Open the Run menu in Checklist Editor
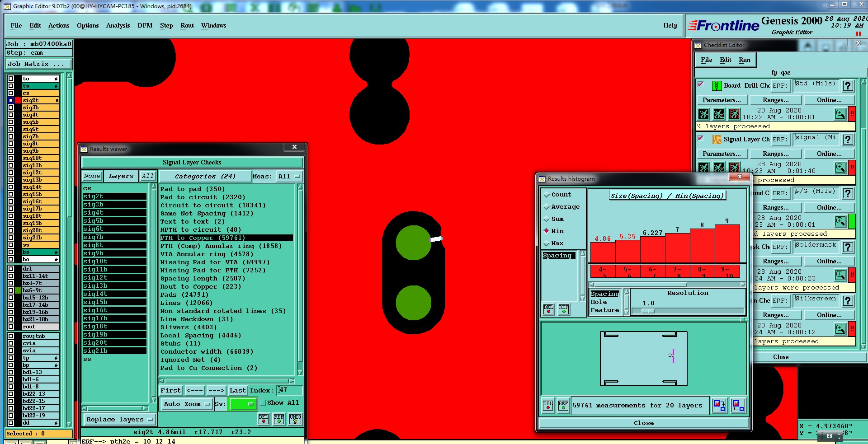Screen dimensions: 868x444 point(745,60)
